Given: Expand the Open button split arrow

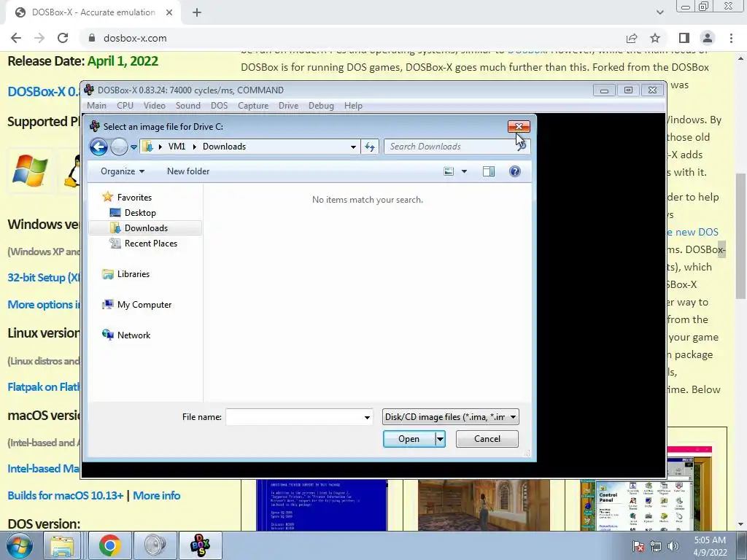Looking at the screenshot, I should tap(440, 439).
